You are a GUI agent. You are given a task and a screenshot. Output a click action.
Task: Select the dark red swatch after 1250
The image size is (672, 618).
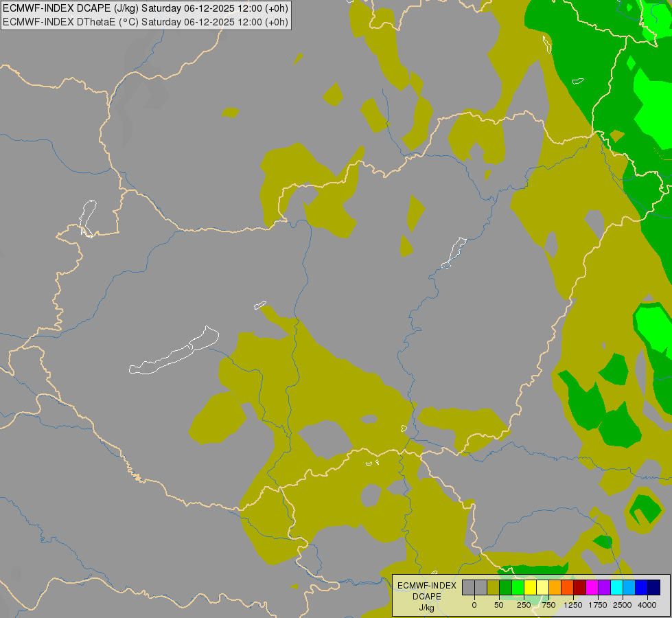click(x=580, y=588)
